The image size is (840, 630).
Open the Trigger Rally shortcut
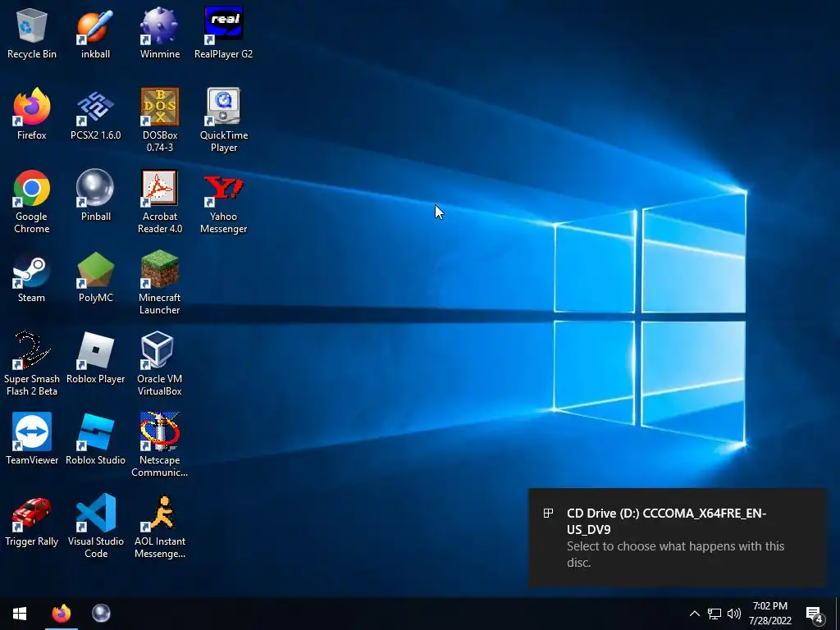point(32,521)
